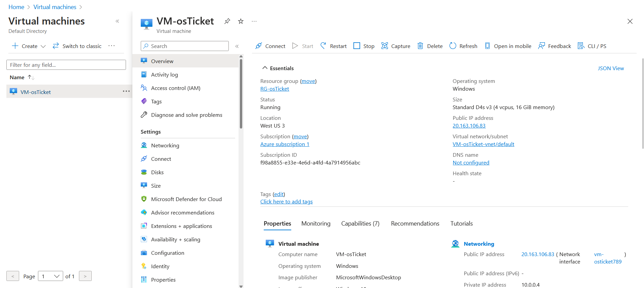Pin VM-osTicket to dashboard
This screenshot has width=644, height=288.
[x=227, y=21]
